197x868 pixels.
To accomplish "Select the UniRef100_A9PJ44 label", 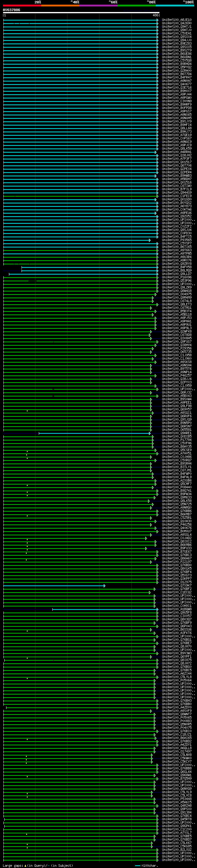I will [x=177, y=94].
